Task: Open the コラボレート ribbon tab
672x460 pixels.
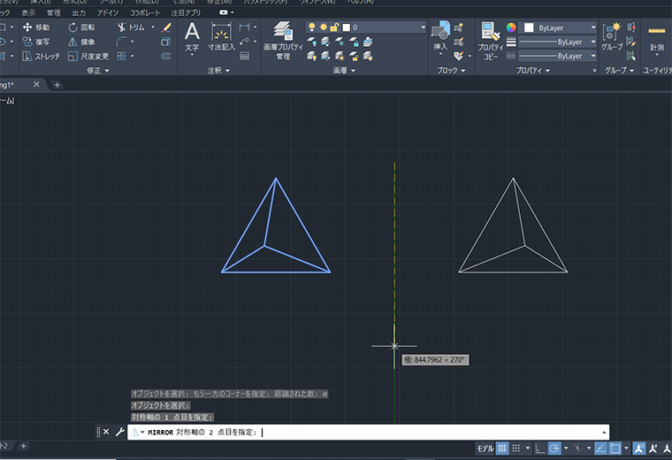Action: (x=144, y=12)
